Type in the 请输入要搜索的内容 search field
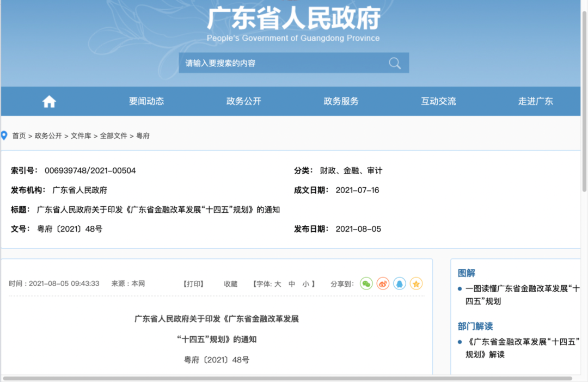The width and height of the screenshot is (588, 382). click(283, 63)
